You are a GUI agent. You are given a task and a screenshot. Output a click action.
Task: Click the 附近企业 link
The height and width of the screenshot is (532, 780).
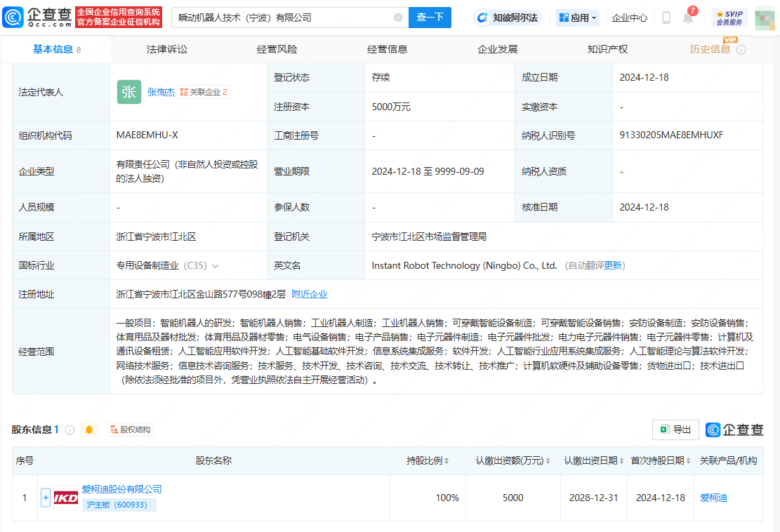(310, 294)
